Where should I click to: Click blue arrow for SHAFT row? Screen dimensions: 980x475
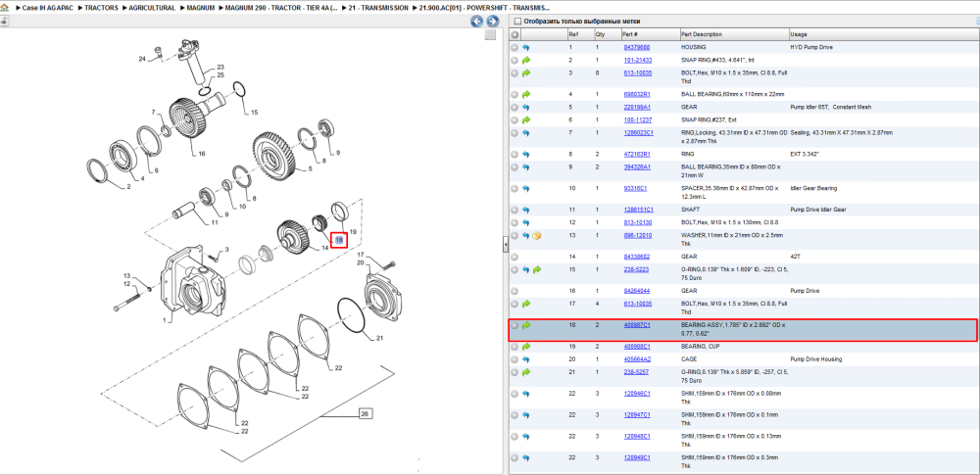(525, 210)
